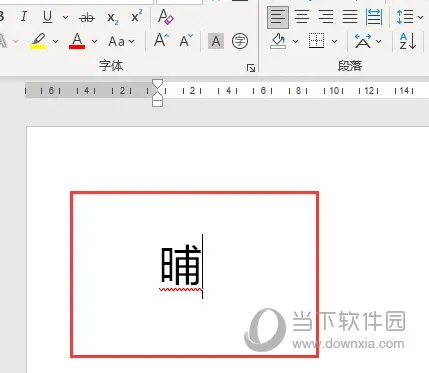Click the first line indent ruler marker
The width and height of the screenshot is (429, 373).
coord(157,83)
